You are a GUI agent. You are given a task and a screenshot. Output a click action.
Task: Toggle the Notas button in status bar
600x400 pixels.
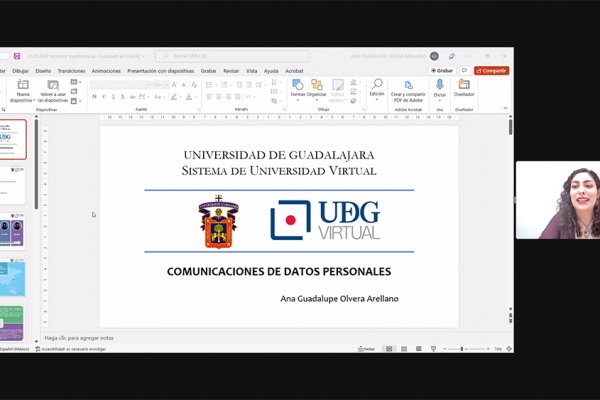click(367, 349)
